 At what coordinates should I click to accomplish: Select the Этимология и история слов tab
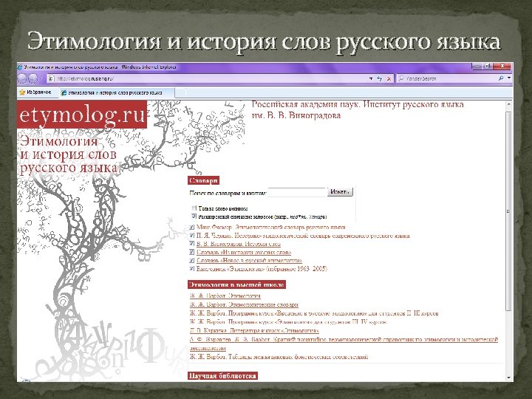117,92
